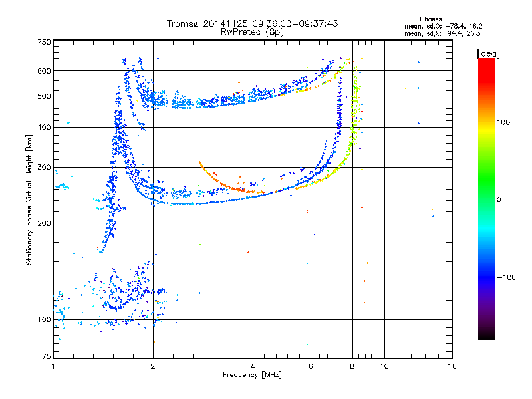Click the x-axis tick label '1'

pos(53,366)
